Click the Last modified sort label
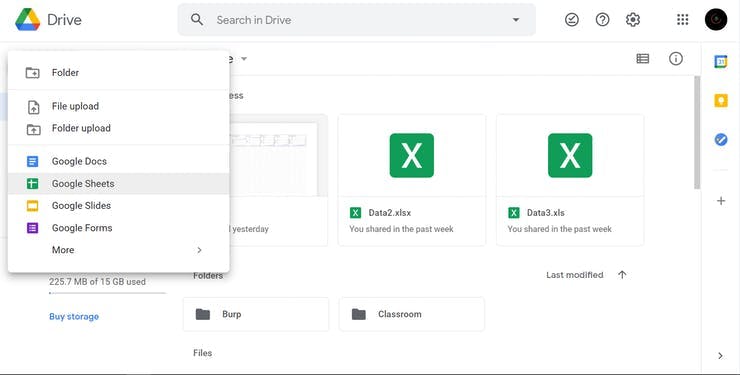Viewport: 740px width, 375px height. coord(574,275)
